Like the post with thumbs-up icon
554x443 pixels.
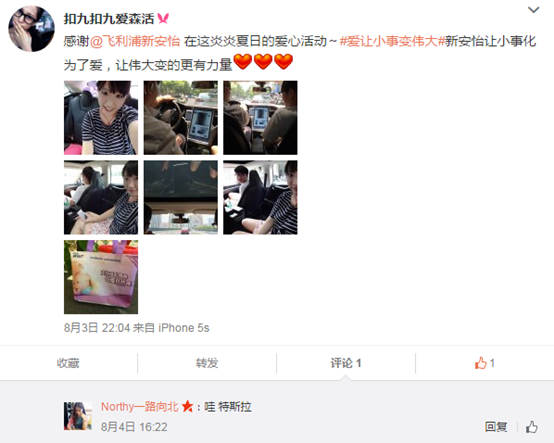(x=484, y=363)
